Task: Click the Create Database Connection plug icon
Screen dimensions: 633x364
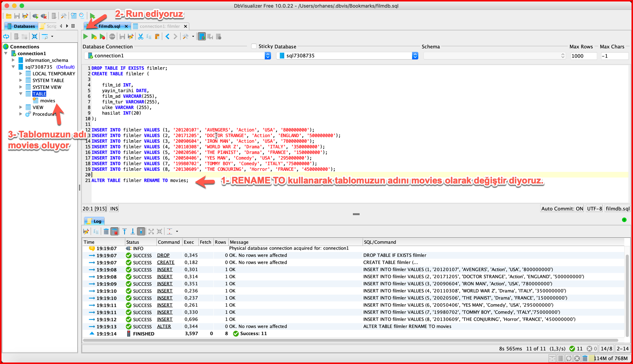Action: [x=35, y=16]
